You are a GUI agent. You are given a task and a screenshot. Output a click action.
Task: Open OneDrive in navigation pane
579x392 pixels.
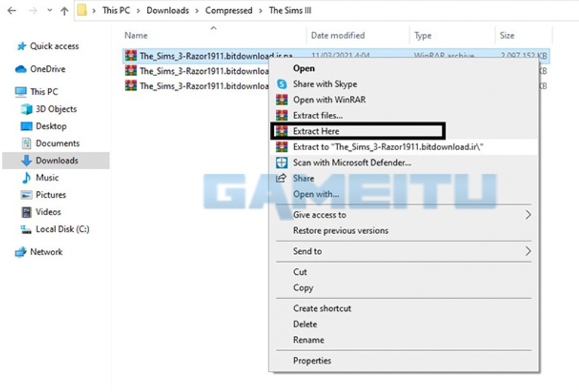coord(48,69)
